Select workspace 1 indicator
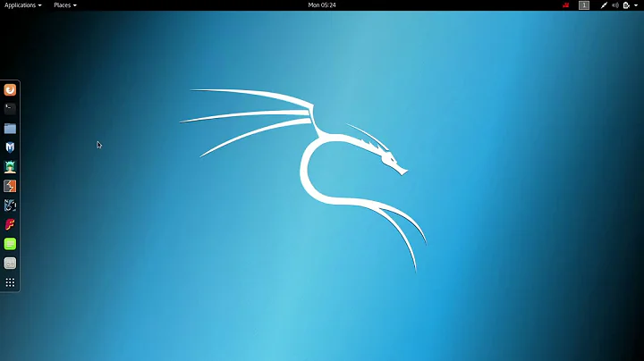 point(584,5)
